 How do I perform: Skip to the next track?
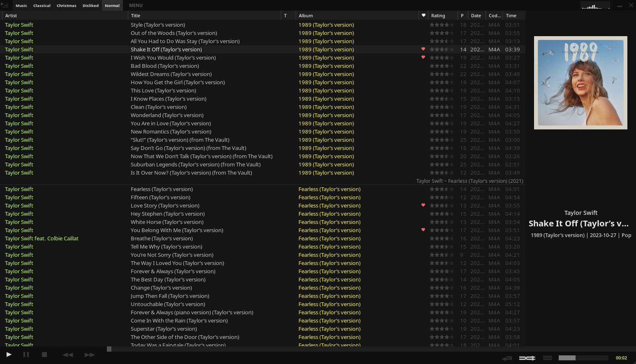tap(90, 355)
